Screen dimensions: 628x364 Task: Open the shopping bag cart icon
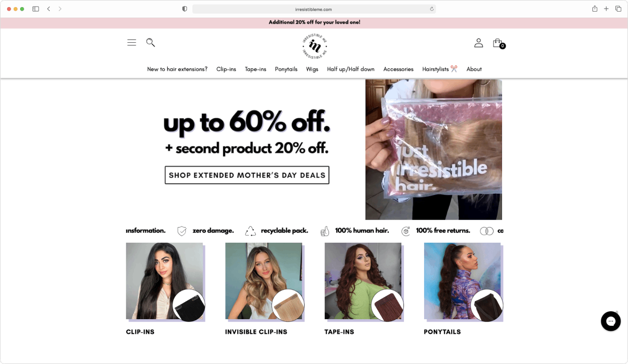(498, 43)
